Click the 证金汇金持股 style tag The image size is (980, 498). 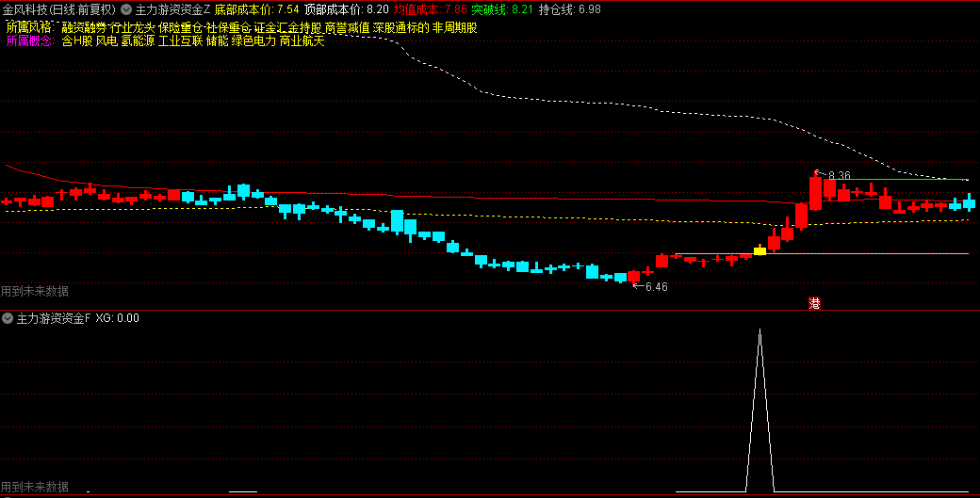(x=287, y=28)
